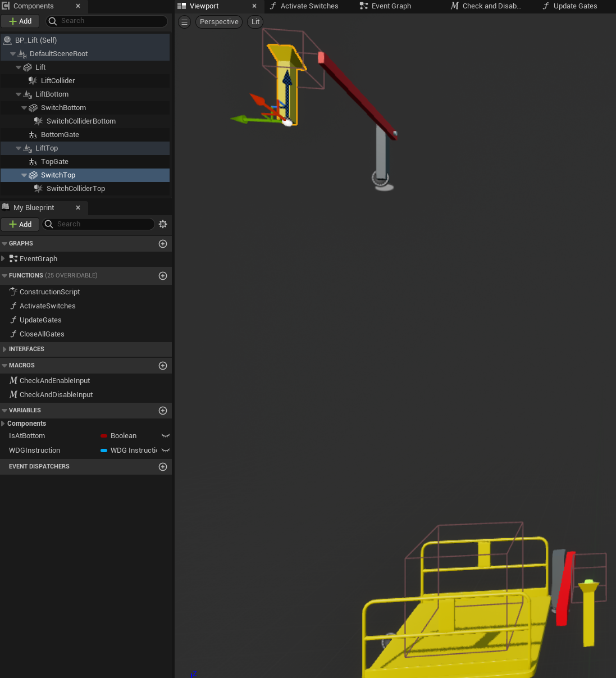Add a new graph with plus icon
Screen dimensions: 616x678
[163, 244]
